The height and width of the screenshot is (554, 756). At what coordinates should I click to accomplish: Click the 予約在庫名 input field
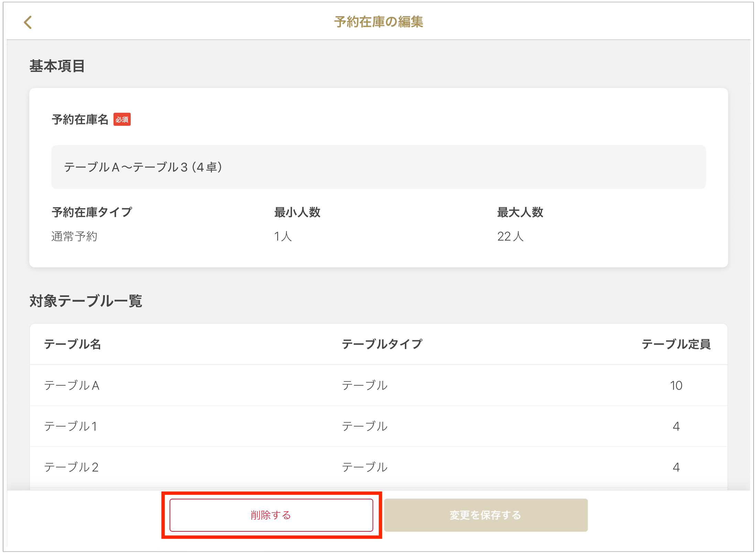[378, 167]
